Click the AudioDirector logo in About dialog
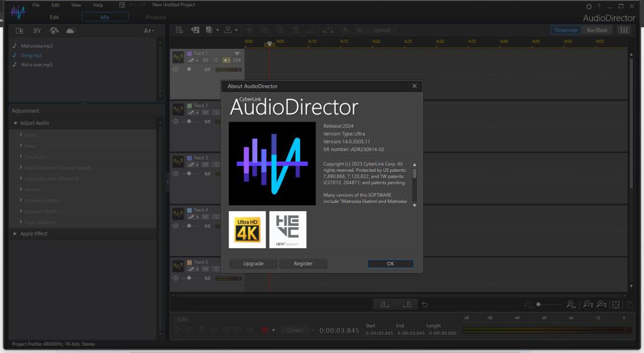This screenshot has width=644, height=353. 273,164
